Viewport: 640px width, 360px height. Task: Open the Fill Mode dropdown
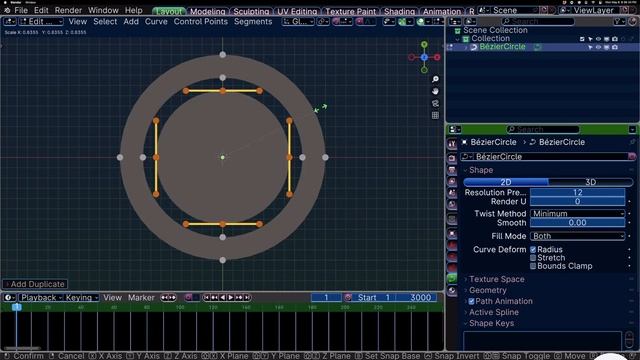pos(577,236)
